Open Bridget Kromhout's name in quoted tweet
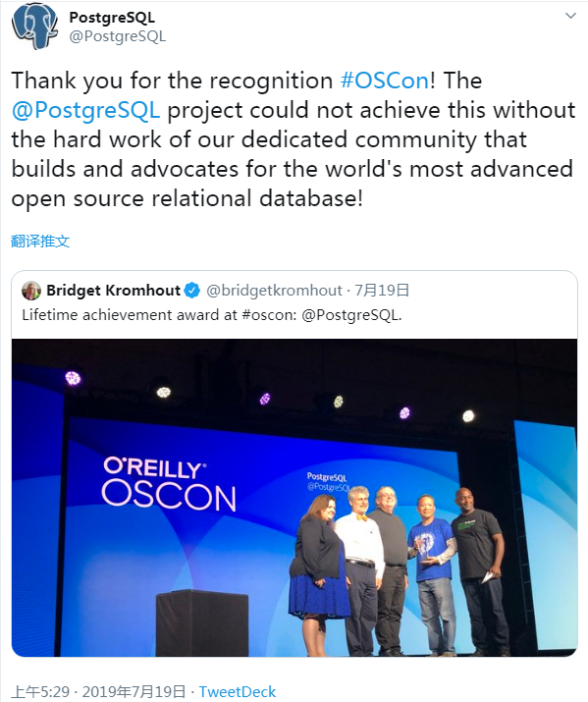Viewport: 588px width, 702px height. pos(113,291)
